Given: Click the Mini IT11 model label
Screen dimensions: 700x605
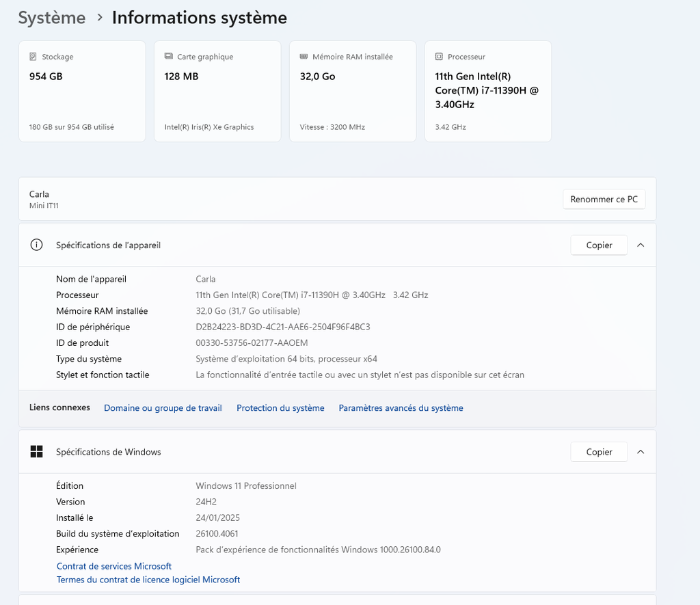Looking at the screenshot, I should pyautogui.click(x=44, y=205).
